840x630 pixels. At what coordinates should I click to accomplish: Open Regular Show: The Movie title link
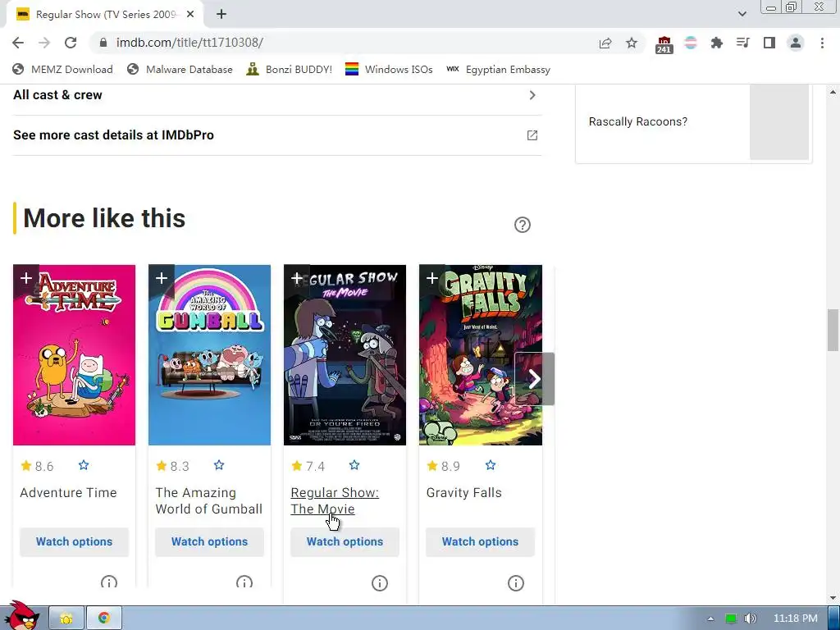[335, 501]
